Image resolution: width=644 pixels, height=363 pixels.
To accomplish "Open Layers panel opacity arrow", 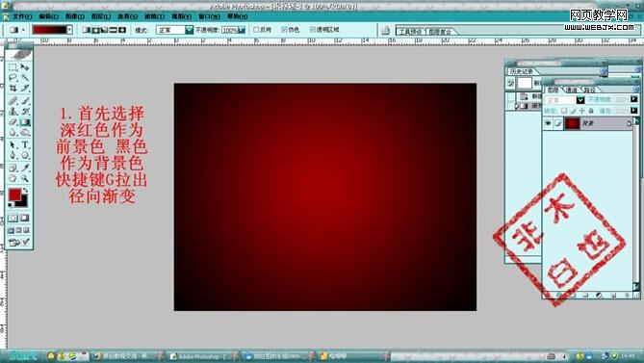I will pos(634,99).
